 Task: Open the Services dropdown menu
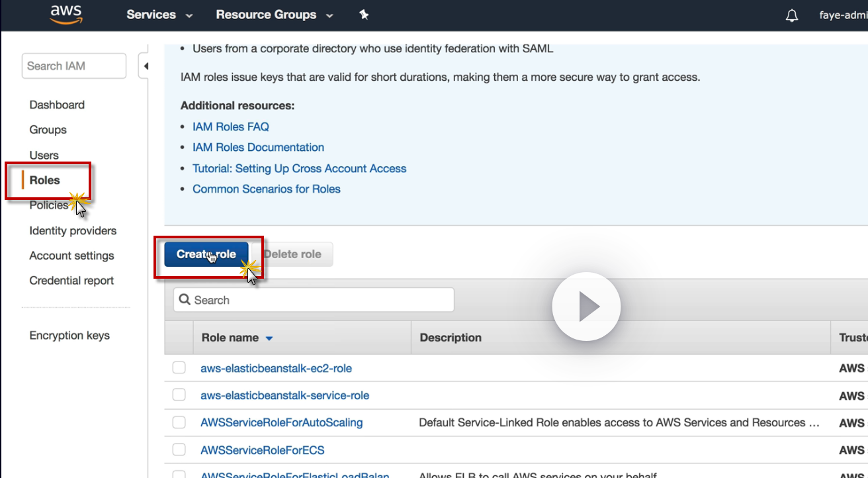159,15
